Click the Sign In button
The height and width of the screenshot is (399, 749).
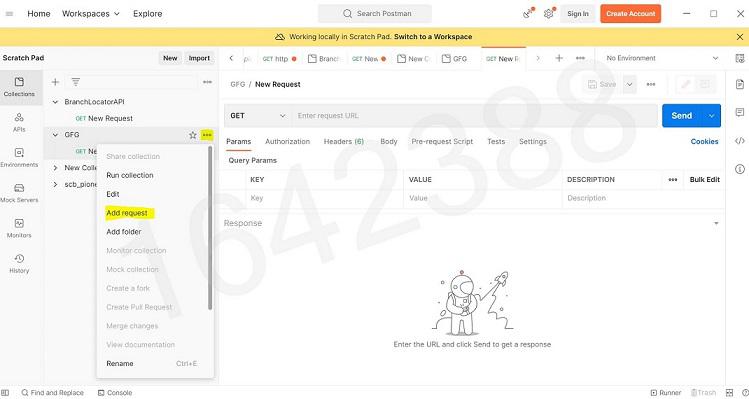tap(578, 14)
